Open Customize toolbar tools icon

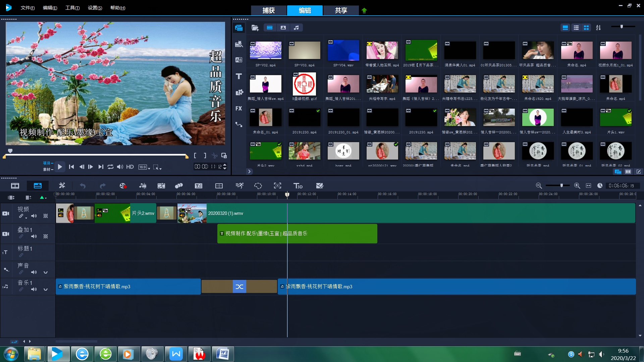click(62, 186)
